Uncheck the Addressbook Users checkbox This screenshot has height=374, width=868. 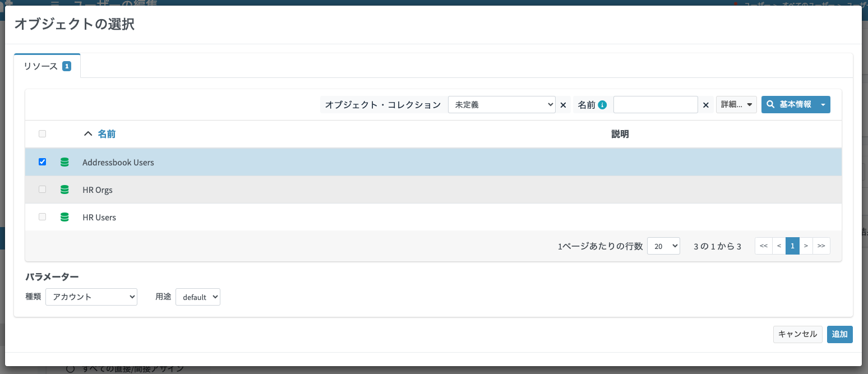point(42,161)
